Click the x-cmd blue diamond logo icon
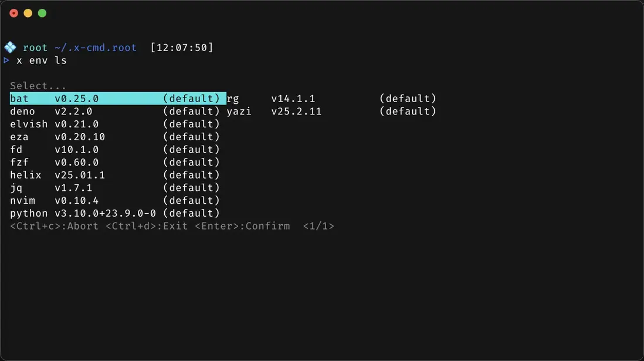This screenshot has width=644, height=361. 10,47
